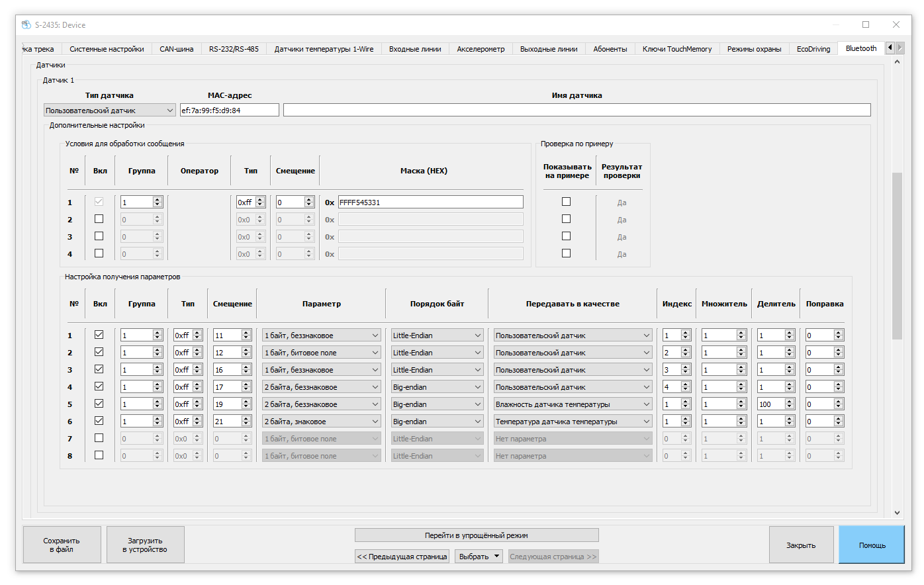Enable condition row 3 checkbox
924x585 pixels.
tap(99, 236)
